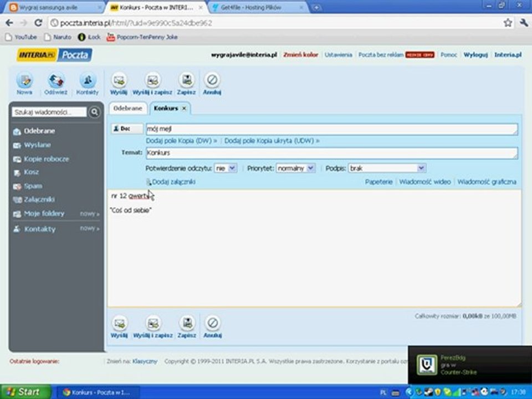Close the Konkurs compose tab
The image size is (532, 399).
click(184, 108)
